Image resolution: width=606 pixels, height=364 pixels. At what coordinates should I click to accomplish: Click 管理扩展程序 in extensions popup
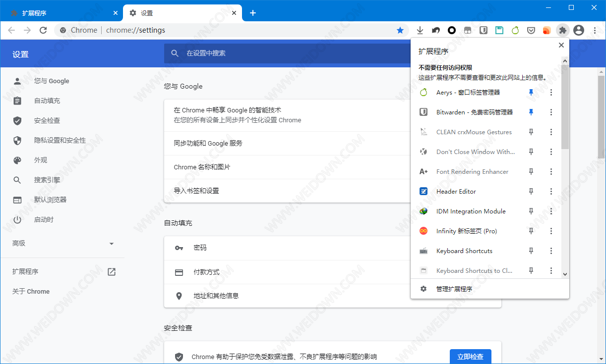click(454, 289)
